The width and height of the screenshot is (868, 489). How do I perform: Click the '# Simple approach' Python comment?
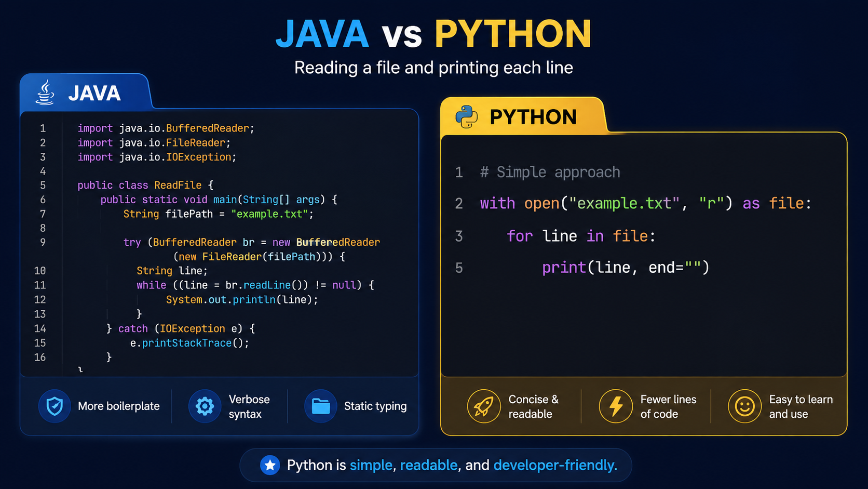(x=550, y=172)
